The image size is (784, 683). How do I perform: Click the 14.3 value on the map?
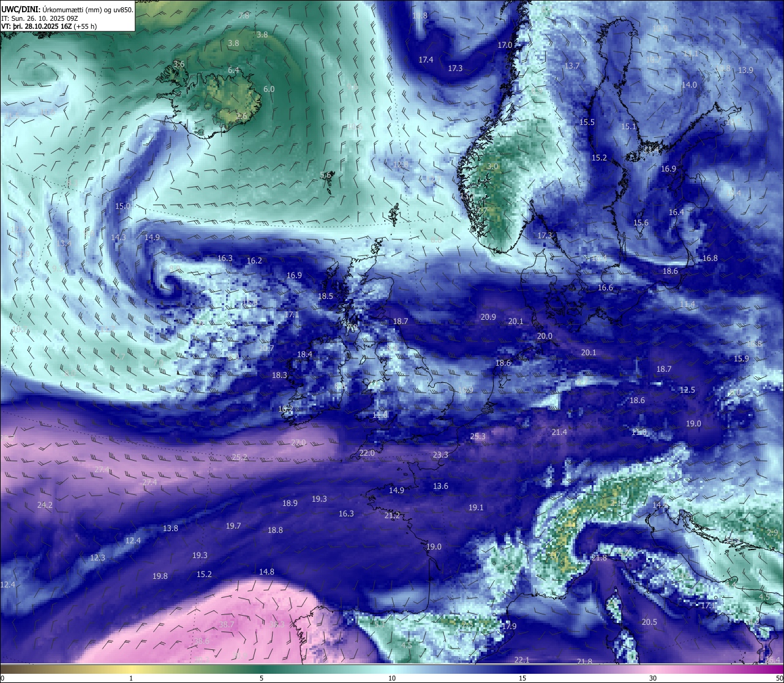pyautogui.click(x=118, y=237)
